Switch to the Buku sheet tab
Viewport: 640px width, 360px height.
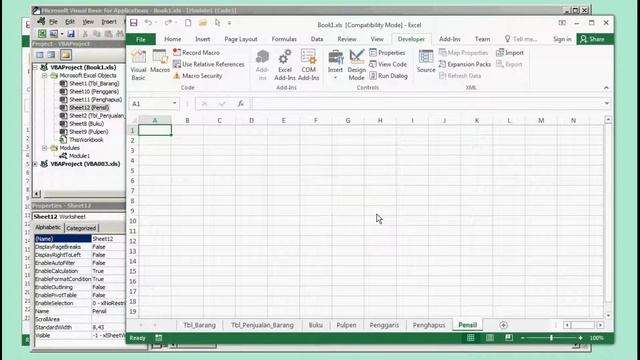316,325
